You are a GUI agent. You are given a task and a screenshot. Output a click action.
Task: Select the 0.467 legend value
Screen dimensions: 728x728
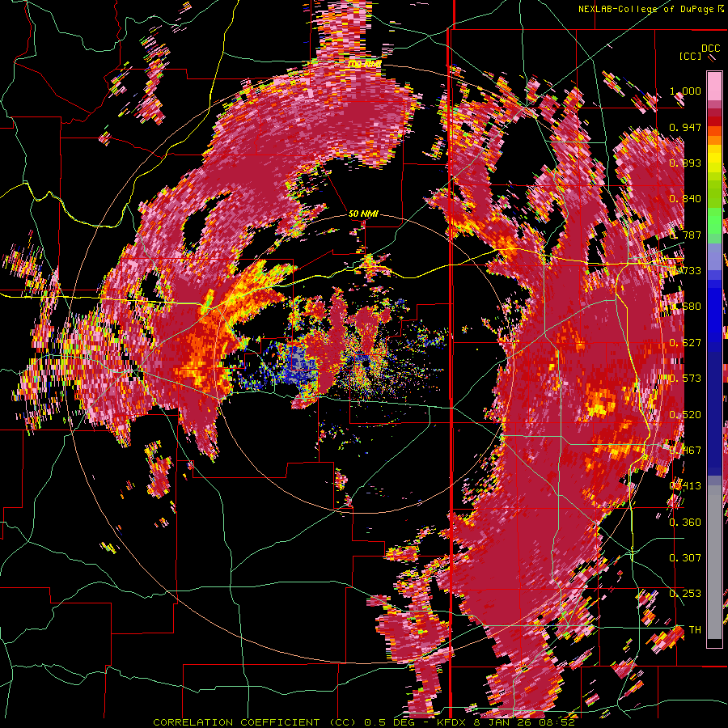point(685,451)
